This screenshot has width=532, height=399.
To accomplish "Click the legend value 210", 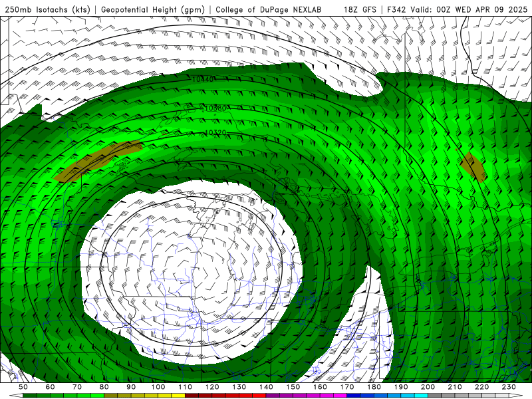I will pyautogui.click(x=455, y=387).
